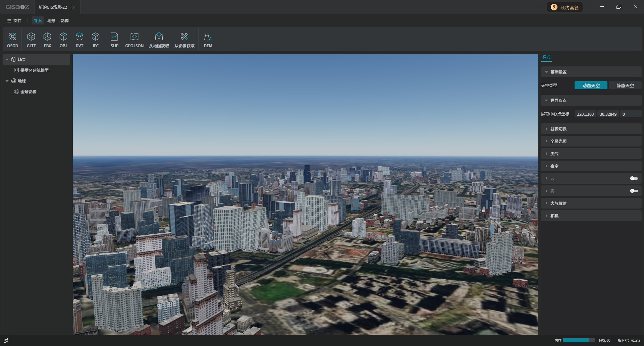644x346 pixels.
Task: Select 静态天空 sky type option
Action: click(x=625, y=85)
